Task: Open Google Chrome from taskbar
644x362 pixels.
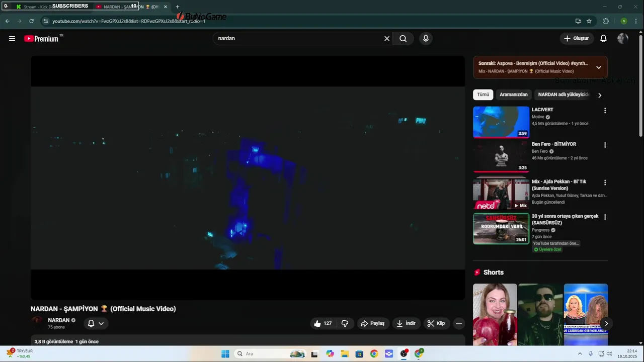Action: point(374,354)
